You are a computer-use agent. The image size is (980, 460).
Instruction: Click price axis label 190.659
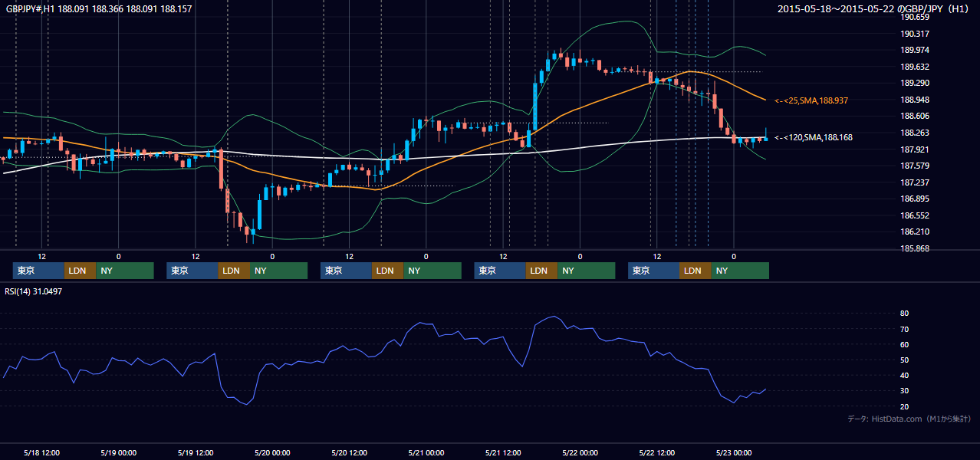point(915,17)
